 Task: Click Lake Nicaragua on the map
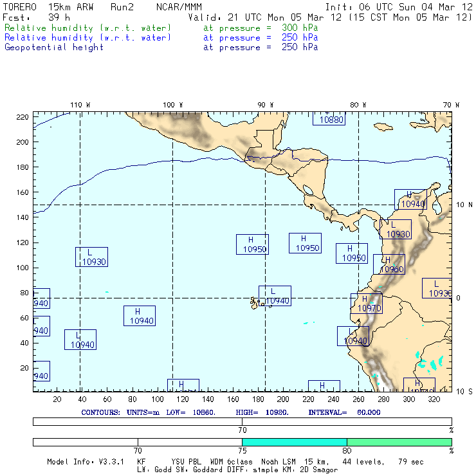307,190
